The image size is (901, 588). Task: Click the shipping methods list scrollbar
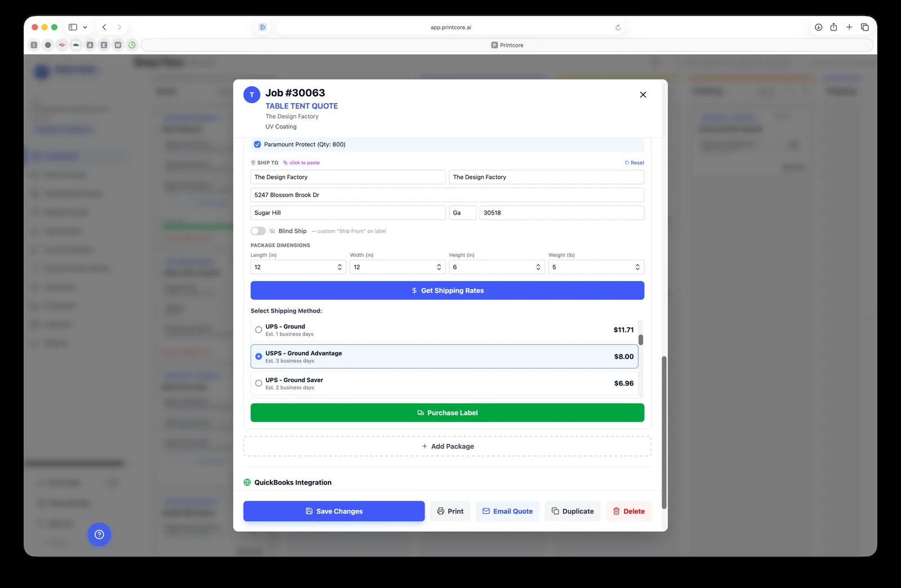point(641,340)
